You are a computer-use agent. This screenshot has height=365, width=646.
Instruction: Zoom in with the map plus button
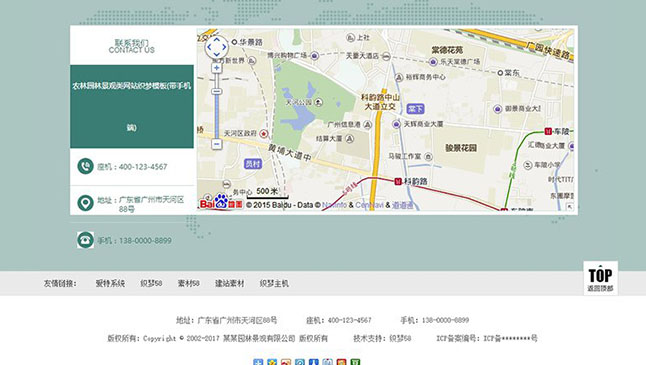[x=217, y=68]
